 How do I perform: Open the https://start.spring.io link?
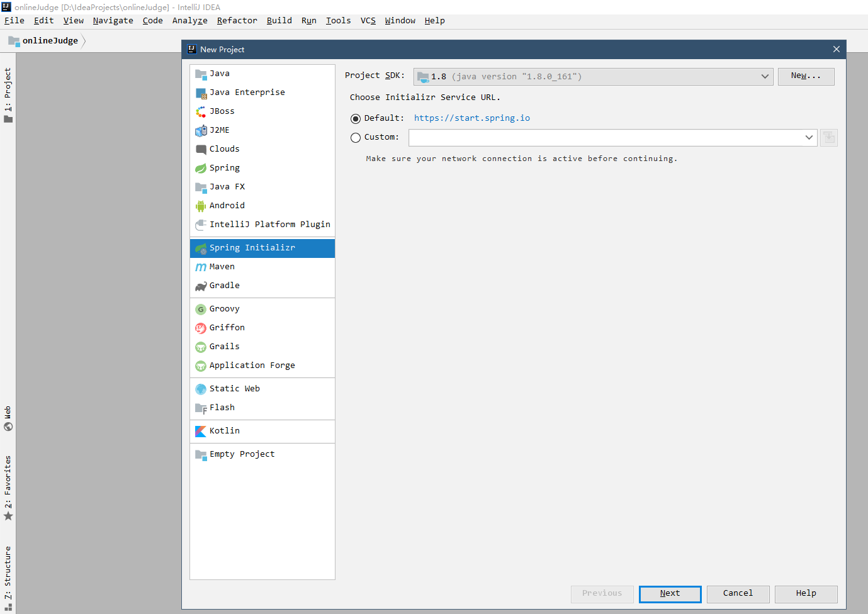(x=472, y=118)
